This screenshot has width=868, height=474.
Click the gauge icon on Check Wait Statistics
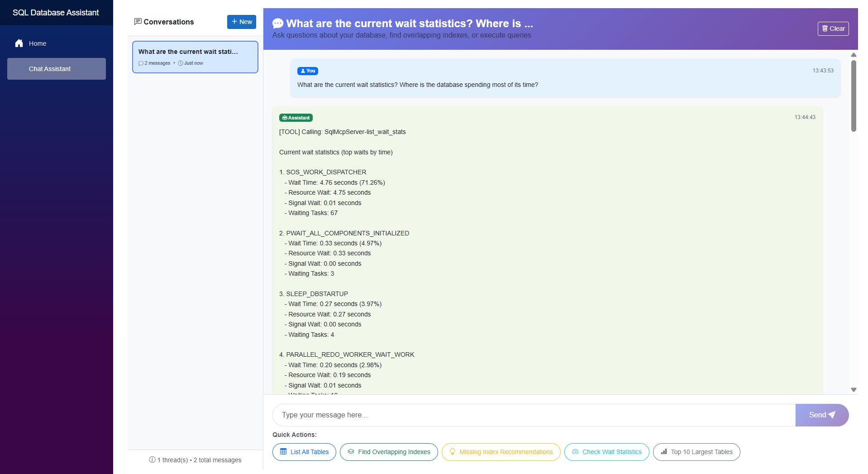pos(575,452)
